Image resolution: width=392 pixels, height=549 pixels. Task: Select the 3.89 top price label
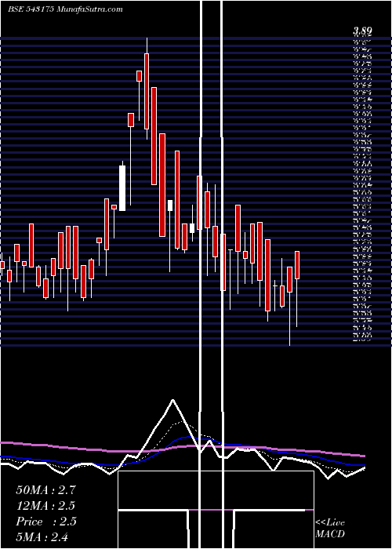(x=362, y=31)
